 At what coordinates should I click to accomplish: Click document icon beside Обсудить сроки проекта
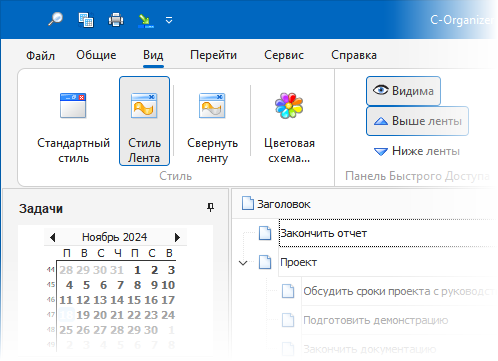[x=288, y=291]
